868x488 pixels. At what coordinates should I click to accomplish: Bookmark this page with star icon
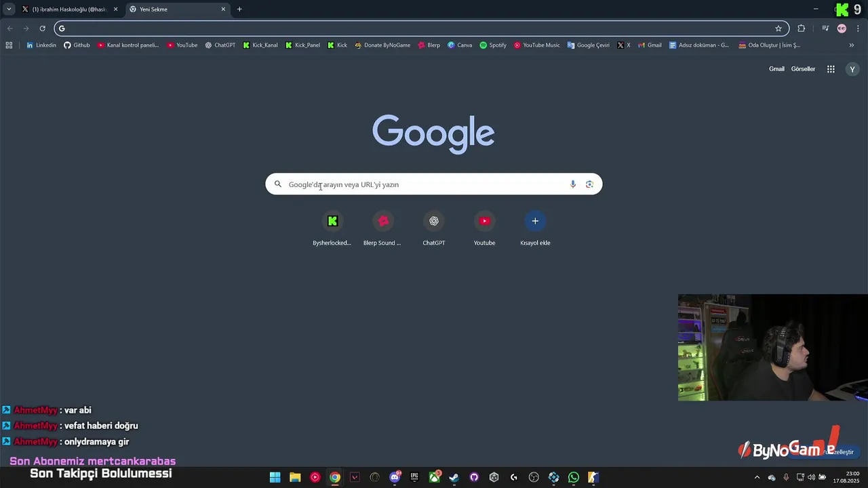tap(778, 28)
